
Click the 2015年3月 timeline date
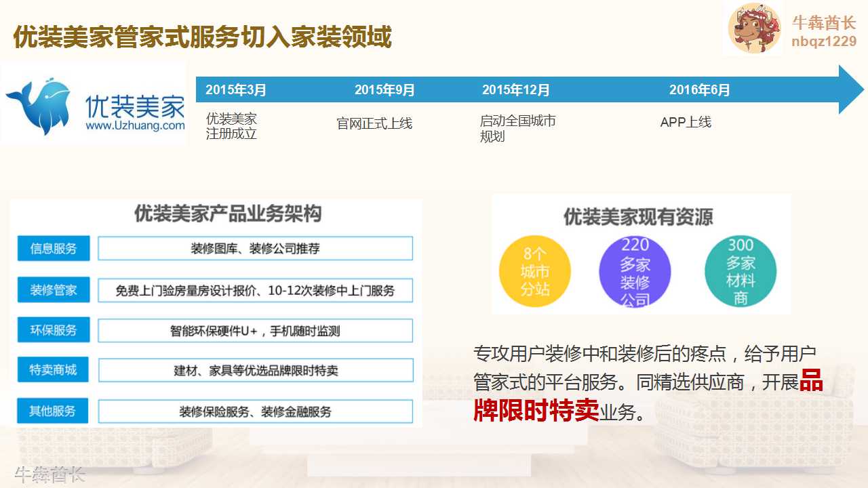[x=236, y=89]
